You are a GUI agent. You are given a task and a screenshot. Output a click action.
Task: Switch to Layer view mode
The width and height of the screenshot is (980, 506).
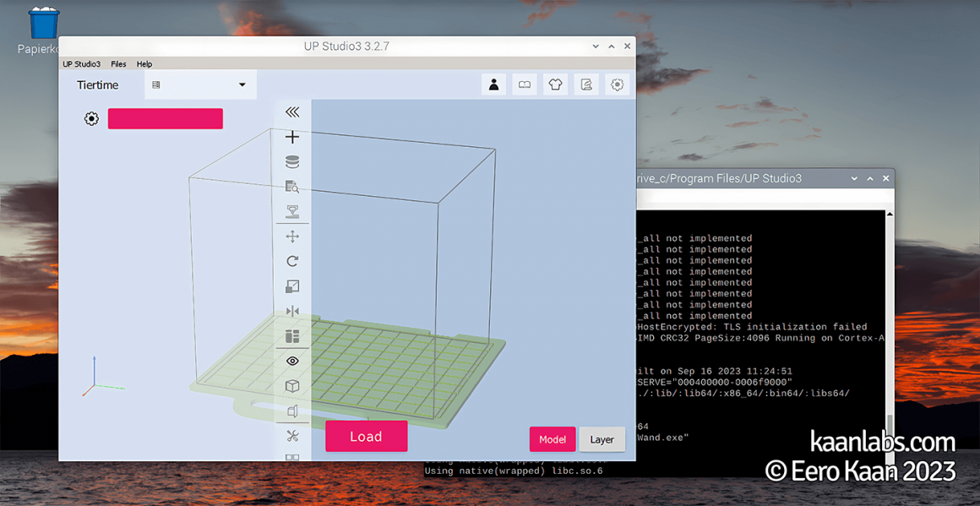[602, 439]
